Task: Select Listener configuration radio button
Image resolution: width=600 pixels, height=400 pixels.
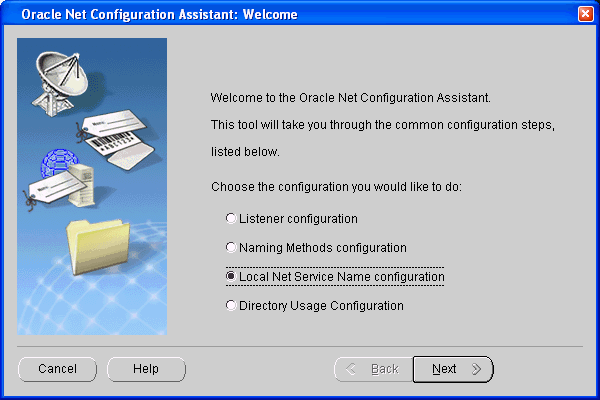Action: pos(232,218)
